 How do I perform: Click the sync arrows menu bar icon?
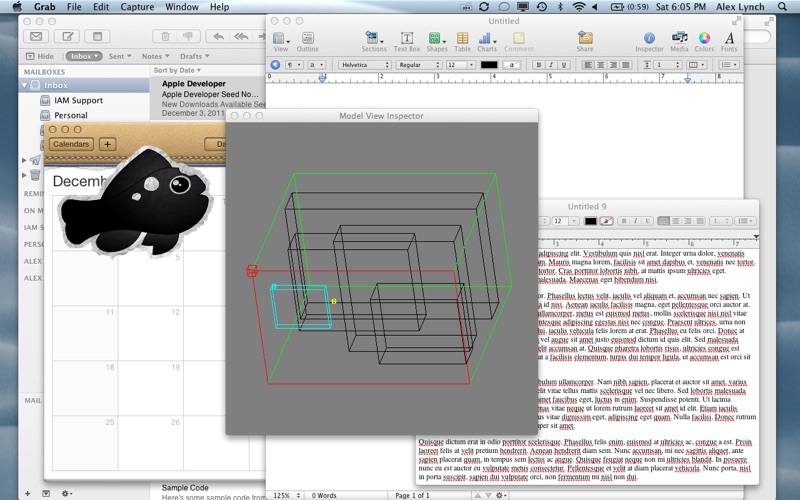pos(484,7)
